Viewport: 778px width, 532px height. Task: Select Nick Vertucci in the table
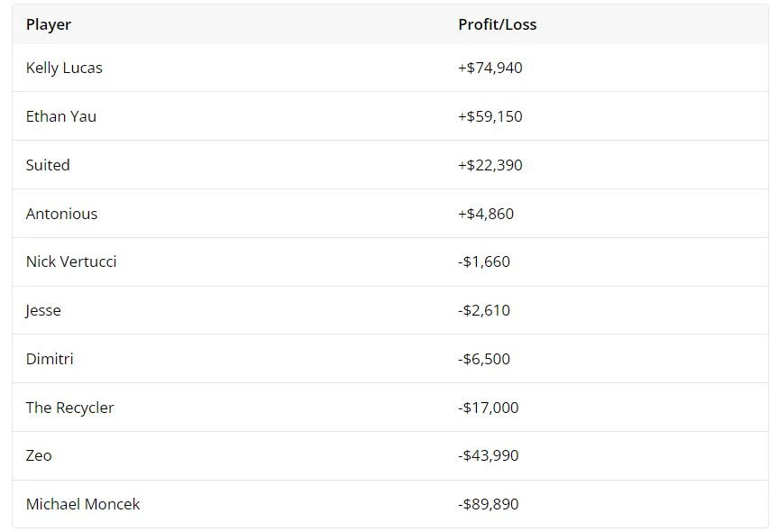71,261
